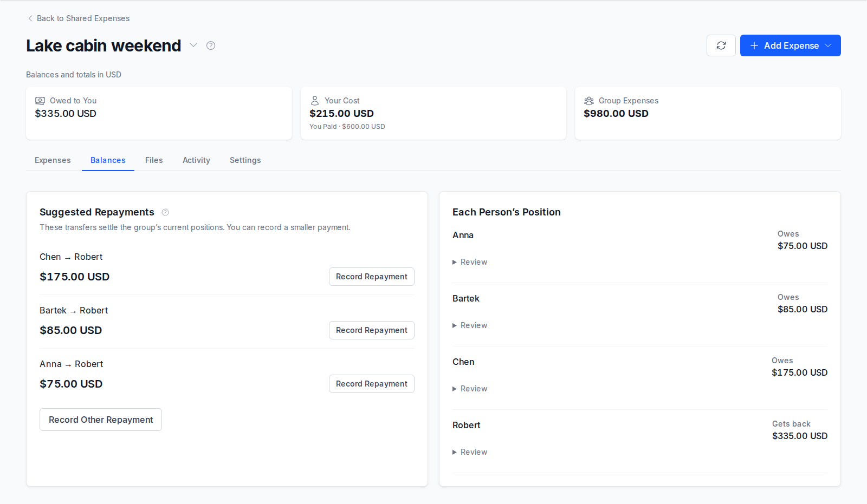Go to the Settings tab

245,160
